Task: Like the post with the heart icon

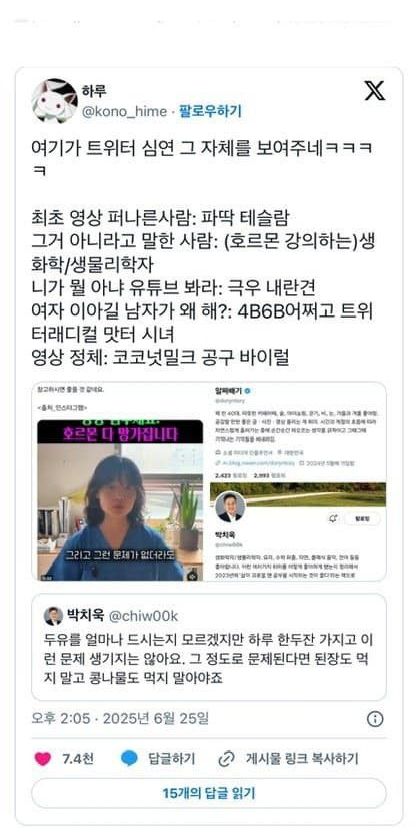Action: (x=43, y=759)
